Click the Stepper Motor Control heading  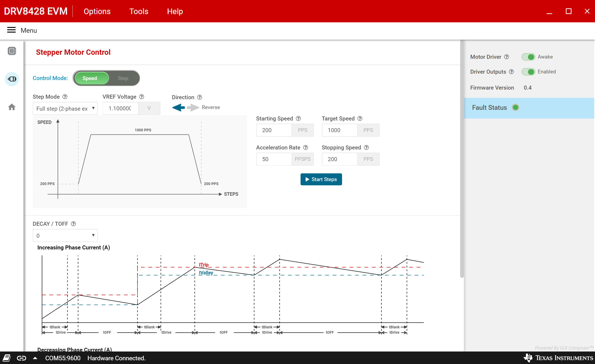(x=73, y=52)
